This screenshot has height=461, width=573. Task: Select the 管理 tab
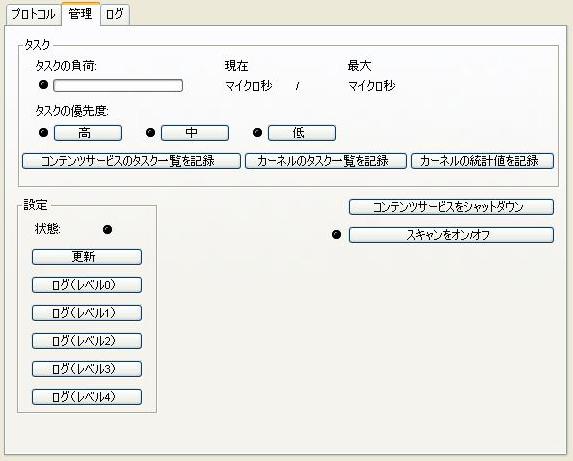pos(80,14)
